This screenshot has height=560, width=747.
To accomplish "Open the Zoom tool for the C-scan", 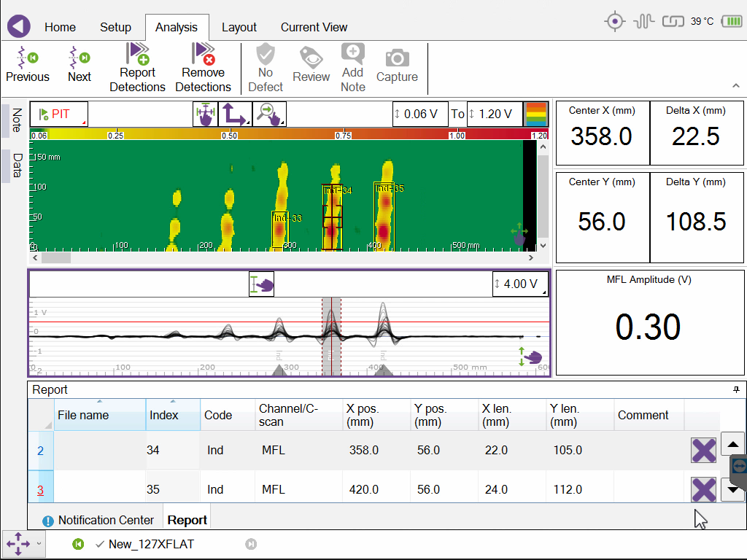I will pos(268,114).
